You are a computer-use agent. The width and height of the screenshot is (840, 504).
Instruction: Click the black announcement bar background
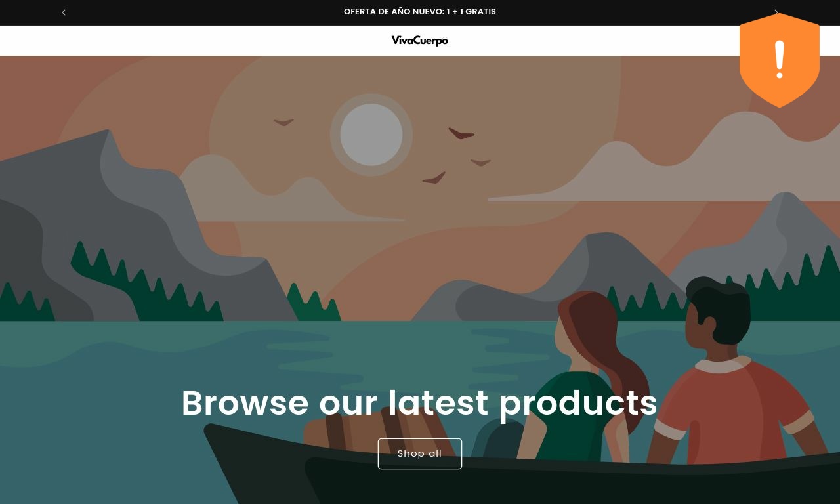[x=197, y=12]
